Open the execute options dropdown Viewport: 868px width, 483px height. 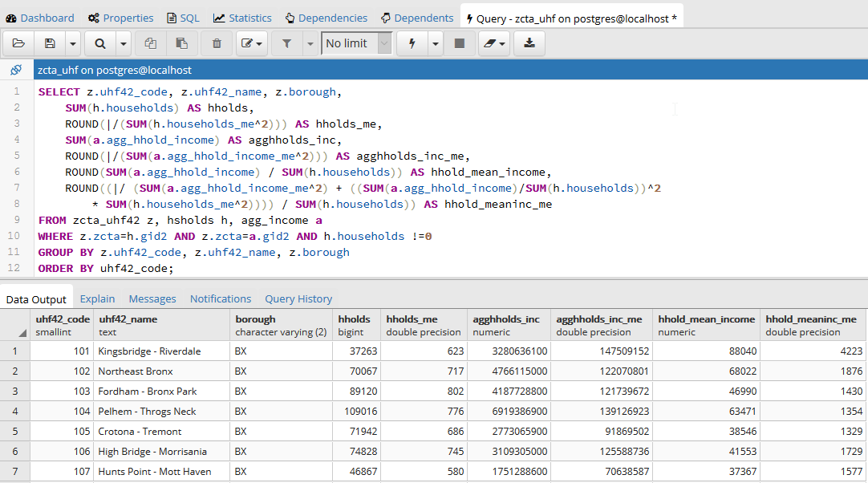click(435, 43)
